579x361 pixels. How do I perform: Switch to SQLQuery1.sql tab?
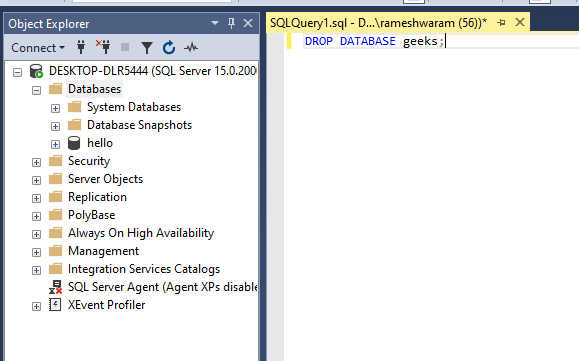pyautogui.click(x=378, y=23)
